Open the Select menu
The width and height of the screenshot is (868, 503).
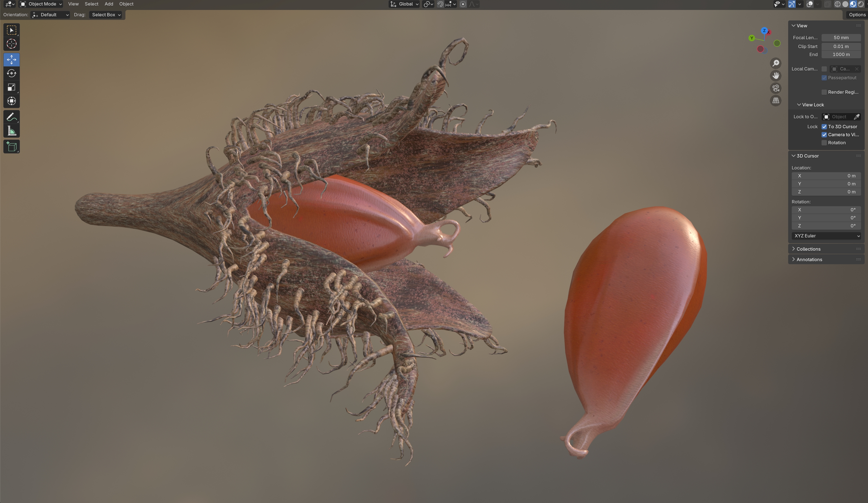(91, 4)
